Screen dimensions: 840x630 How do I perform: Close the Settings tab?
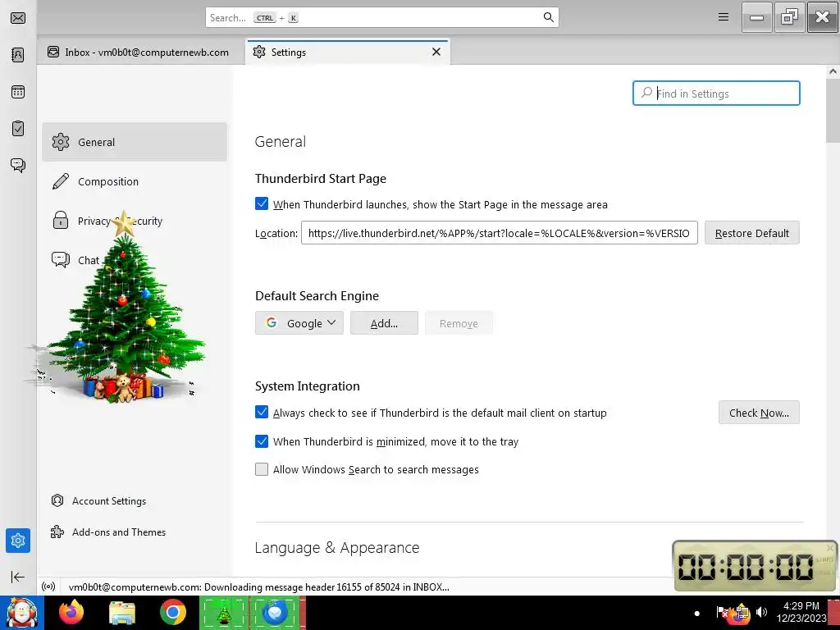[x=436, y=52]
